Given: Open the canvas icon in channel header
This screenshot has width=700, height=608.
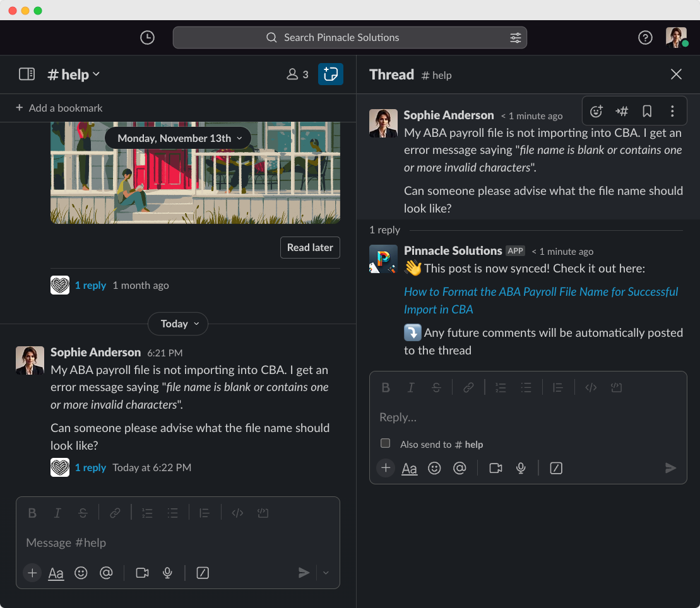Looking at the screenshot, I should pyautogui.click(x=330, y=74).
